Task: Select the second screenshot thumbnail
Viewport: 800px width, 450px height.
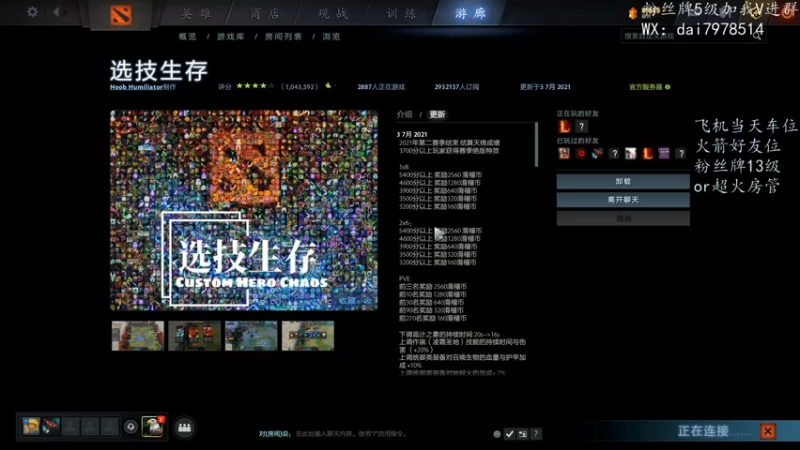Action: click(x=194, y=336)
